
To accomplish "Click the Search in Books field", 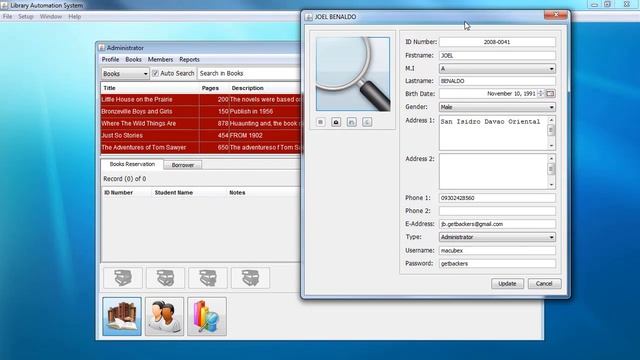I will click(249, 73).
